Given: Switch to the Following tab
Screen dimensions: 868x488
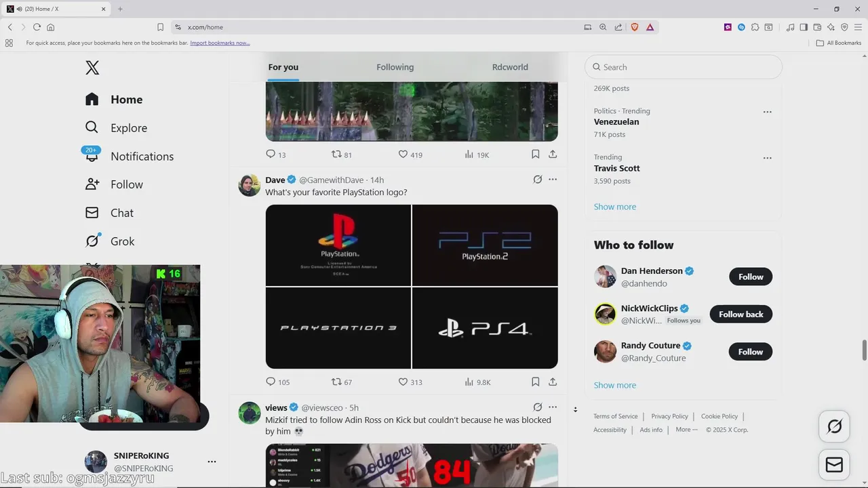Looking at the screenshot, I should 395,67.
